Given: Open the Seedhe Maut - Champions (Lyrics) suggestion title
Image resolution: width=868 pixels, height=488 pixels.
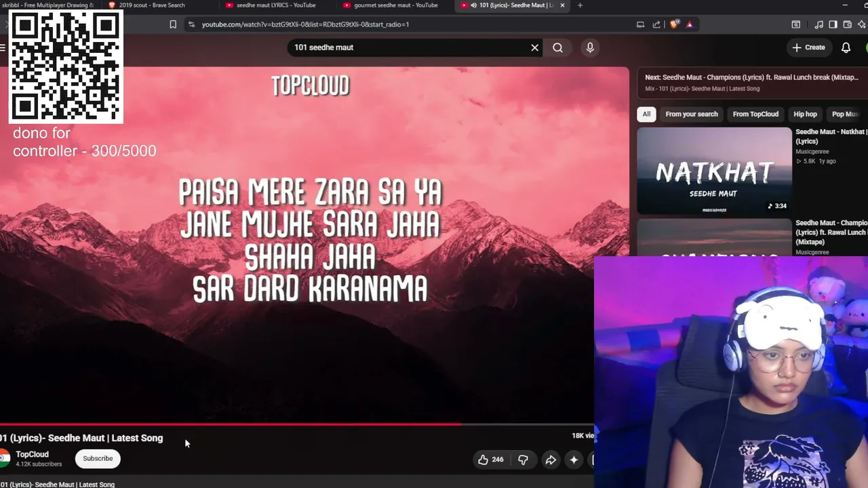Looking at the screenshot, I should (x=831, y=232).
